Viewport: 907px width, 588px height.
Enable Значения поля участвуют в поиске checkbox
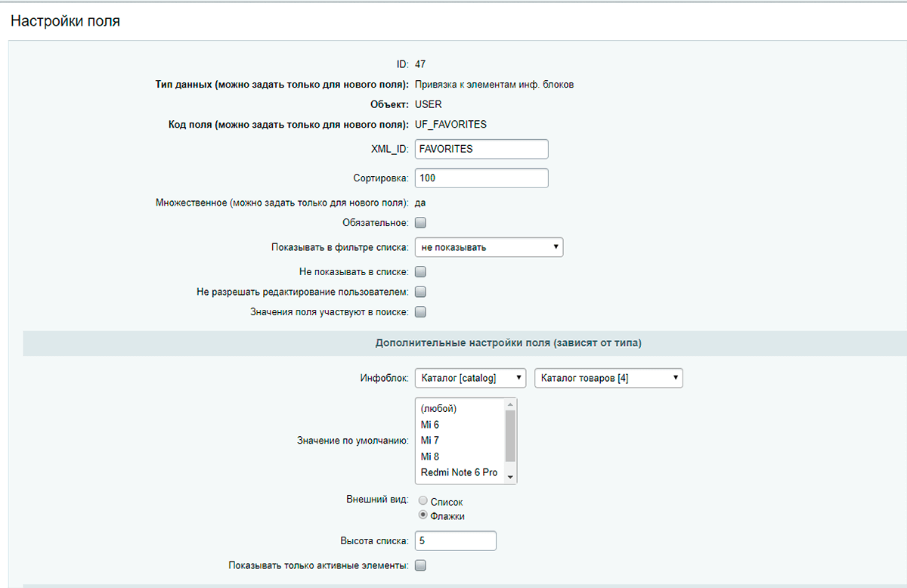click(x=421, y=311)
